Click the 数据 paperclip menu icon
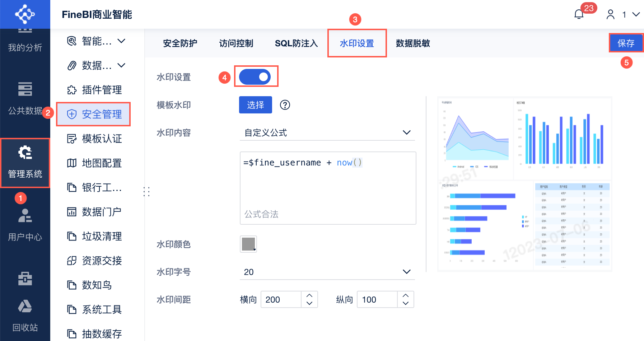Image resolution: width=644 pixels, height=341 pixels. point(72,65)
